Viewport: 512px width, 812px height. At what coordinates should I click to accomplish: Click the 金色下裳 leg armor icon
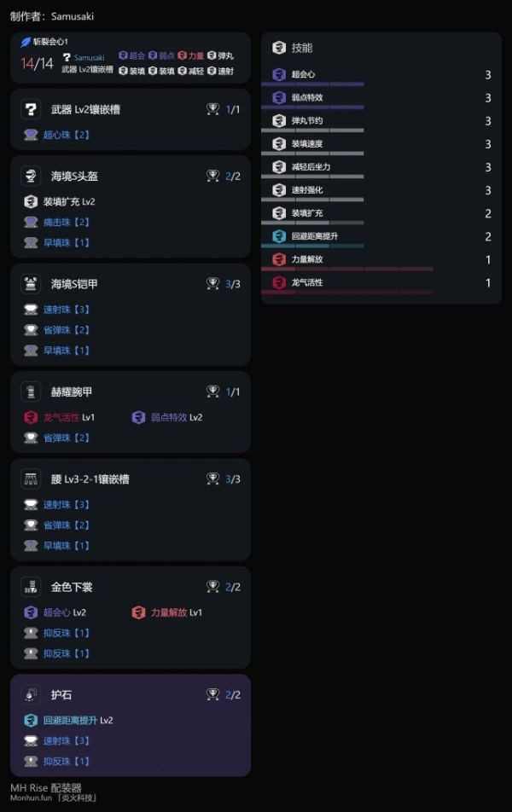[x=31, y=587]
